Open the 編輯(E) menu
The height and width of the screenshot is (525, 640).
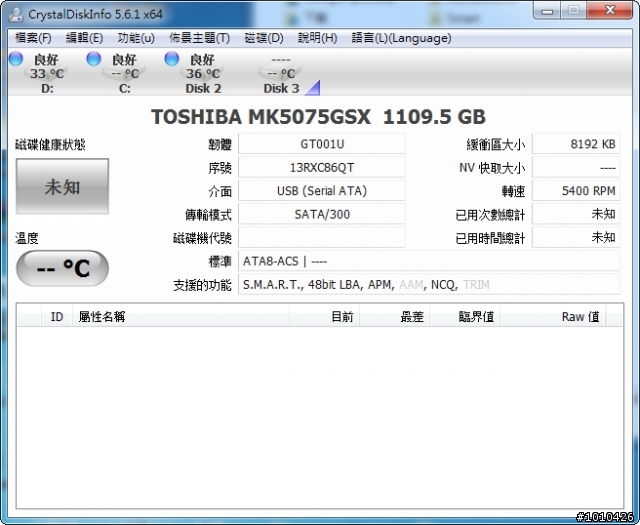tap(84, 38)
